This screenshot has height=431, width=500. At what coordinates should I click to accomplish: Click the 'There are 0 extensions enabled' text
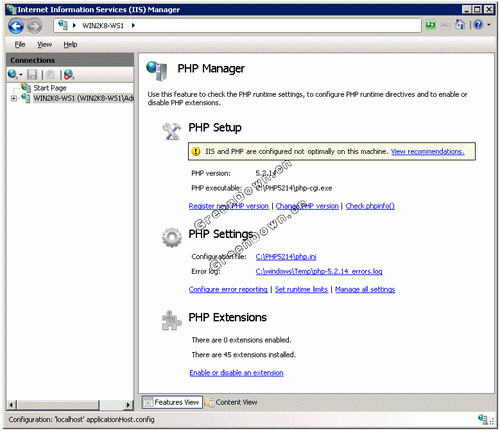241,340
